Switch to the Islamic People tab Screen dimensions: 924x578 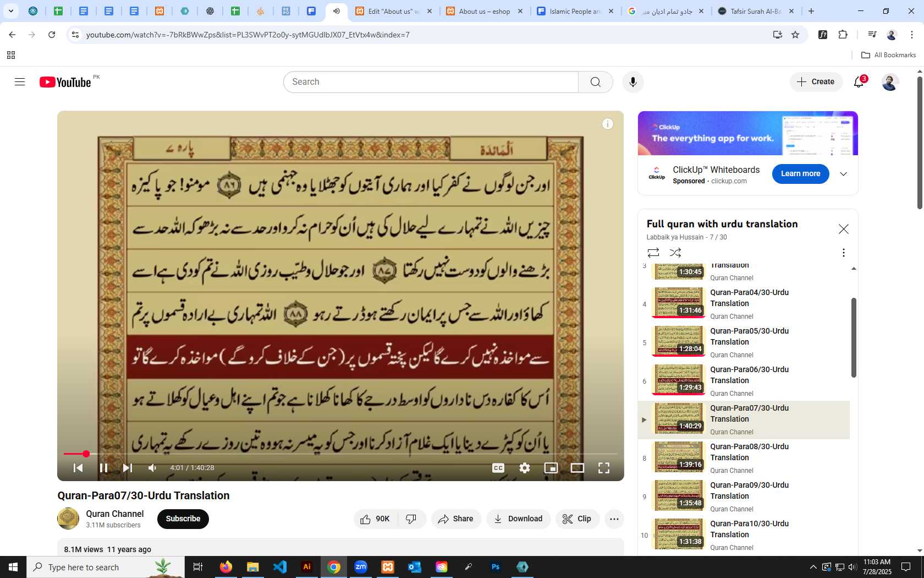click(575, 11)
